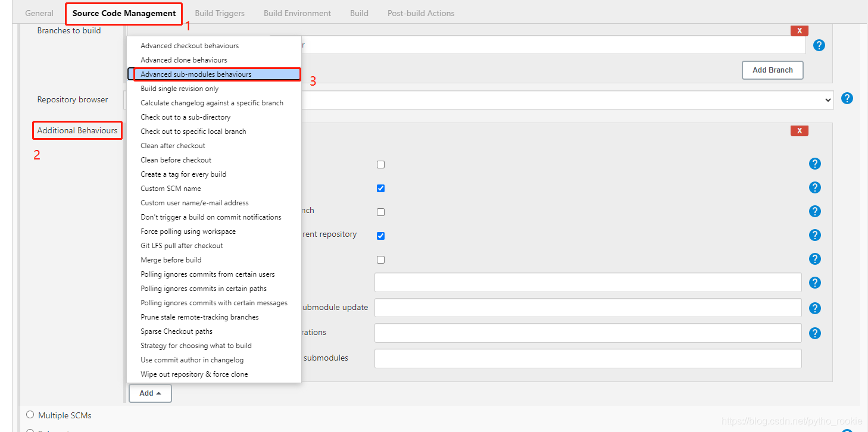Viewport: 868px width, 432px height.
Task: Select the Multiple SCMs radio button
Action: 30,415
